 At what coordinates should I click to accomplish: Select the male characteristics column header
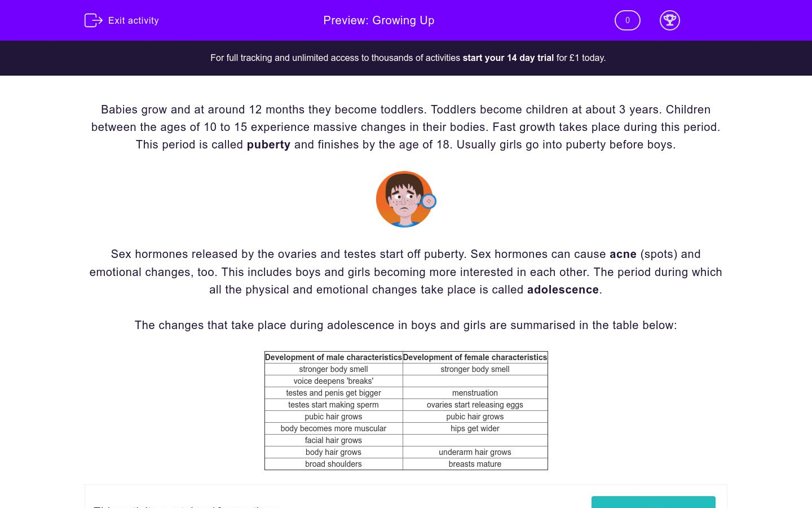(333, 357)
